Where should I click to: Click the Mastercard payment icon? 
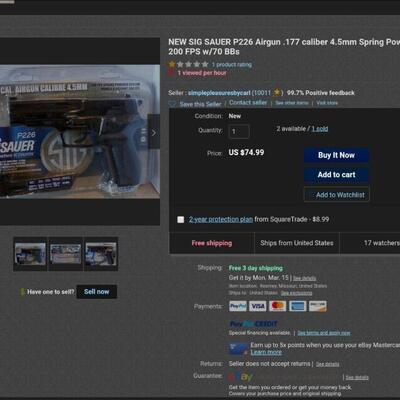click(277, 306)
